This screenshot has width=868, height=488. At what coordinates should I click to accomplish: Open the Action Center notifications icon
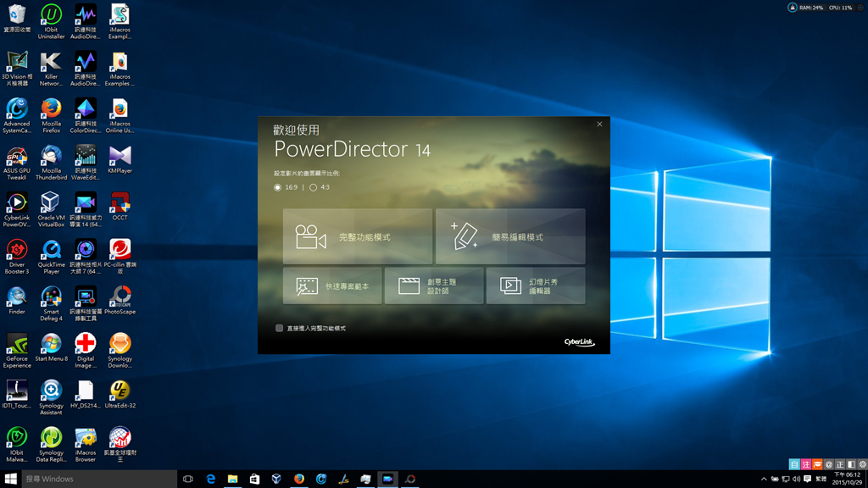click(807, 480)
